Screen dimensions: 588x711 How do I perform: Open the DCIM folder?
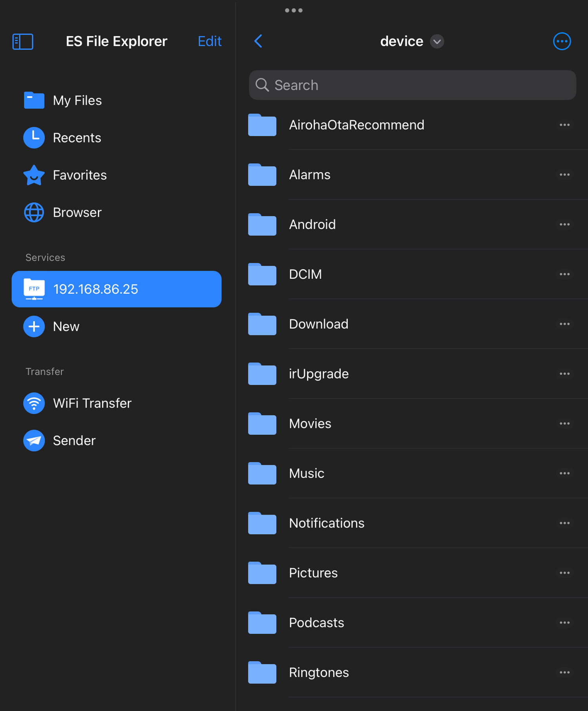click(412, 274)
